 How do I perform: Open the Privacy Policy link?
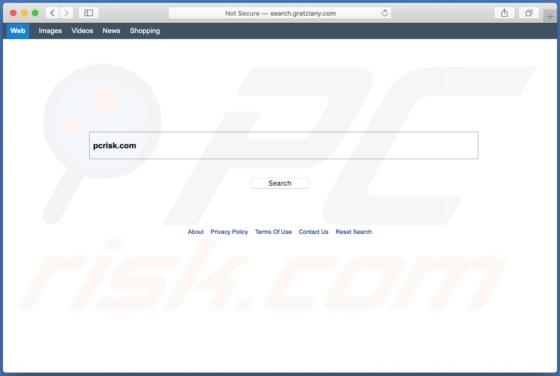229,232
